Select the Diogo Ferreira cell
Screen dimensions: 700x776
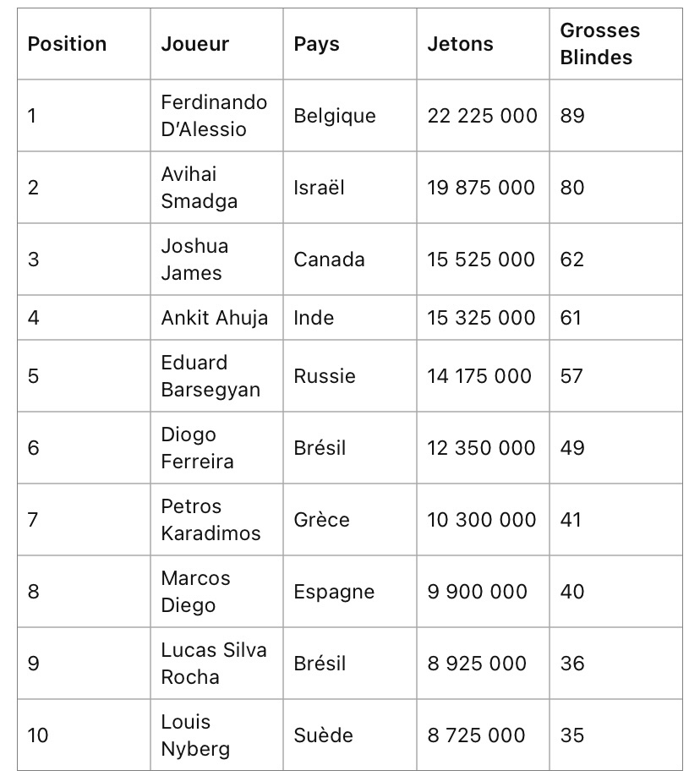pyautogui.click(x=198, y=448)
